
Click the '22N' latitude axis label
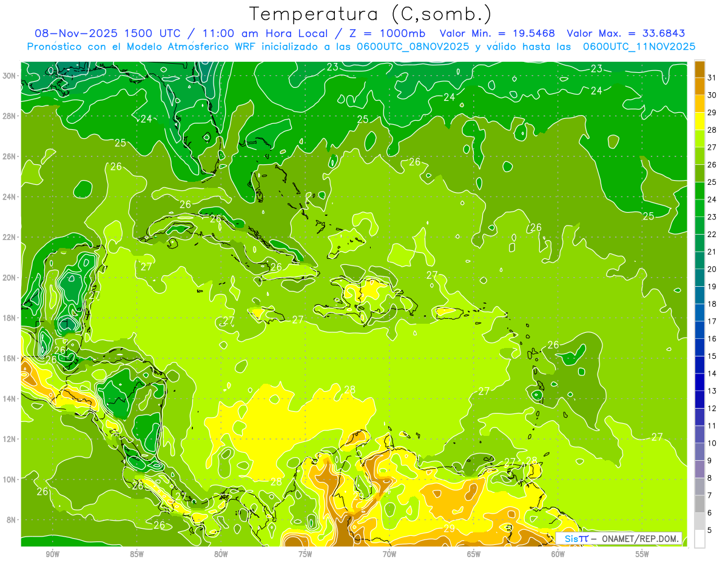(10, 237)
